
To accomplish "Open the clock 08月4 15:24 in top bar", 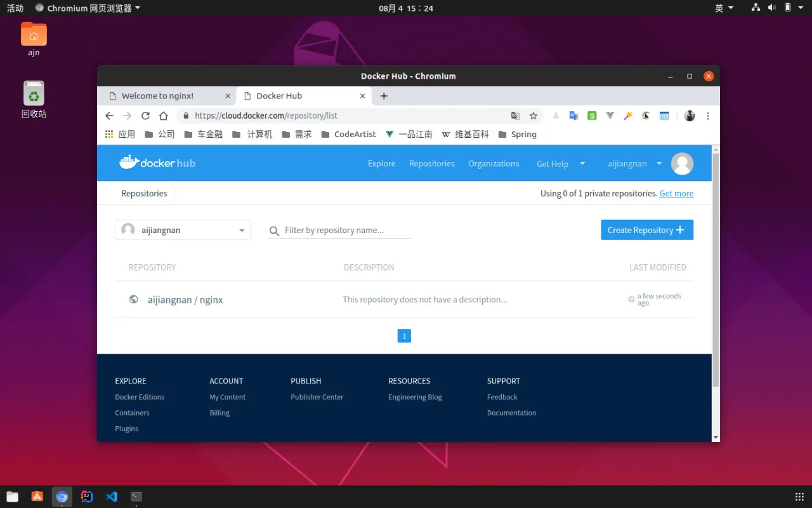I will [x=406, y=8].
